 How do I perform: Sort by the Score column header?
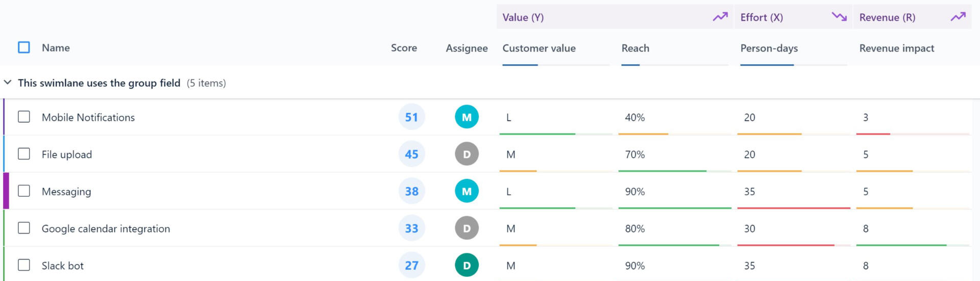click(404, 48)
